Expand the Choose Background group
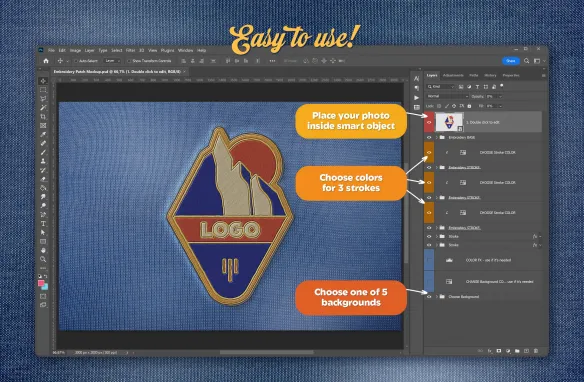The width and height of the screenshot is (584, 382). click(x=437, y=297)
